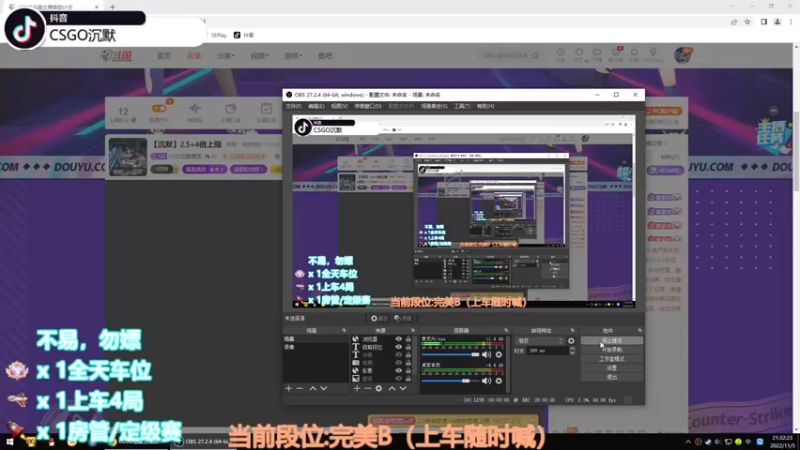Open the 滤镜 filters button

(x=403, y=318)
